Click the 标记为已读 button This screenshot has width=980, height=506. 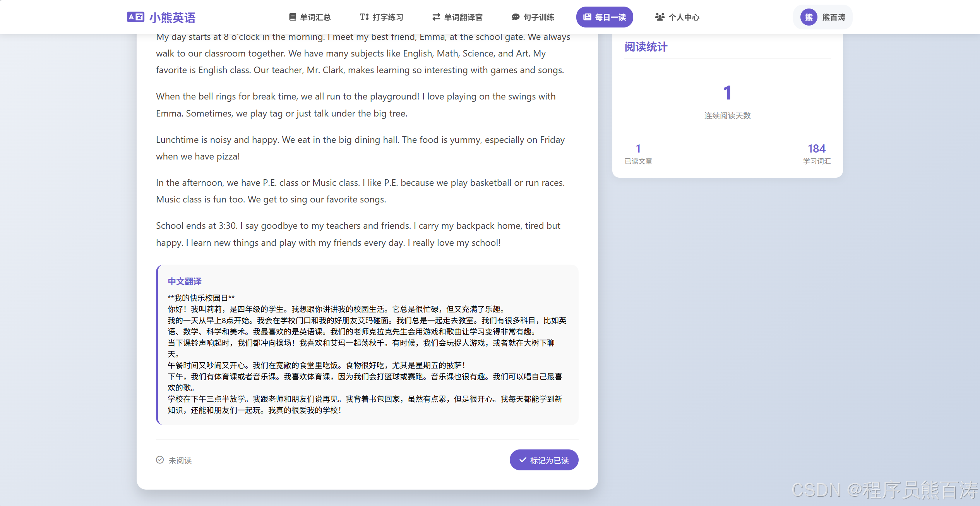point(544,460)
